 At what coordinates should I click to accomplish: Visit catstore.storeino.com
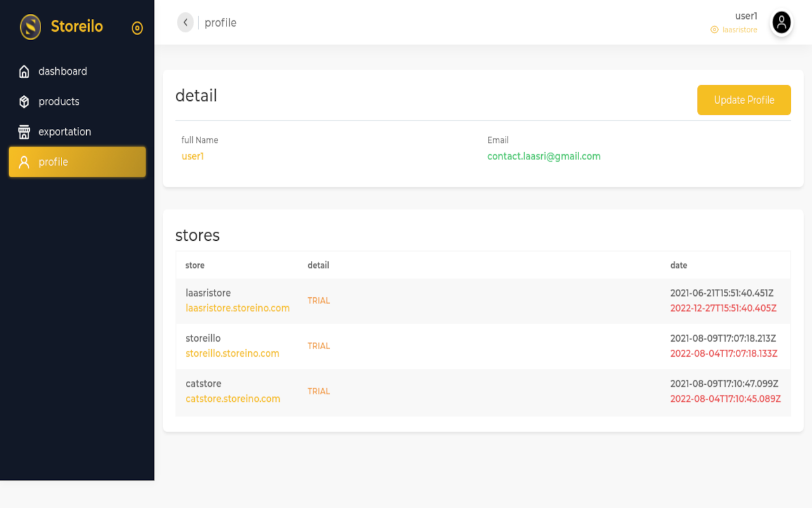(233, 399)
